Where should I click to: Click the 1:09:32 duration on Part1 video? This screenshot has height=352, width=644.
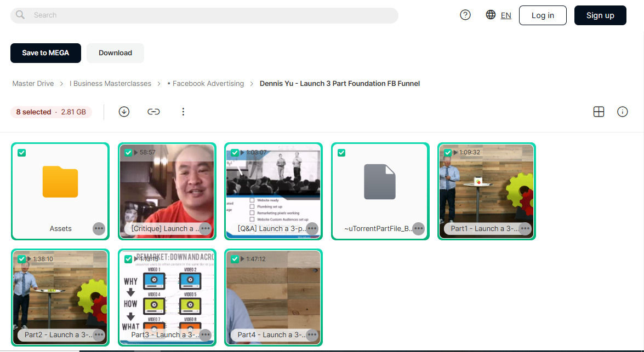pyautogui.click(x=470, y=152)
